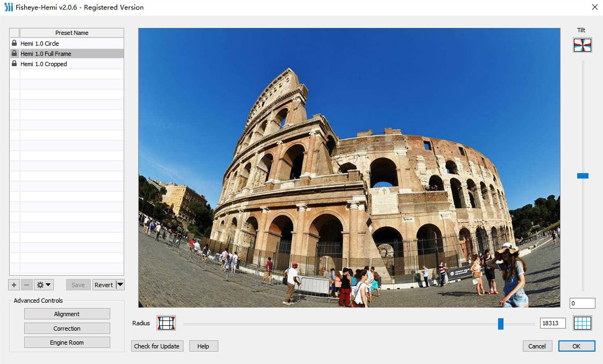The width and height of the screenshot is (603, 364).
Task: Open the Revert dropdown arrow
Action: coord(120,285)
